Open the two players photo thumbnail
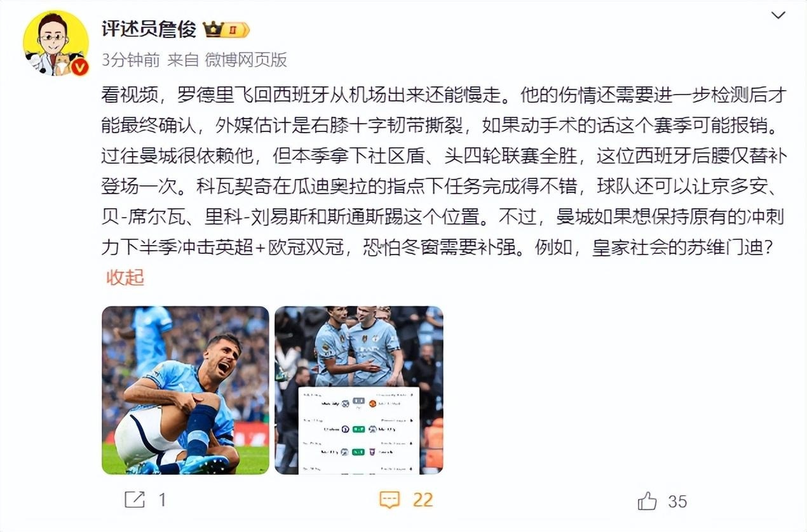807x532 pixels. (x=359, y=390)
